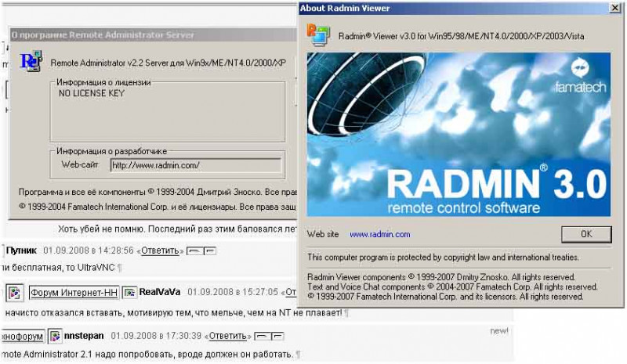Open the partially visible хнофорум link

tap(23, 337)
